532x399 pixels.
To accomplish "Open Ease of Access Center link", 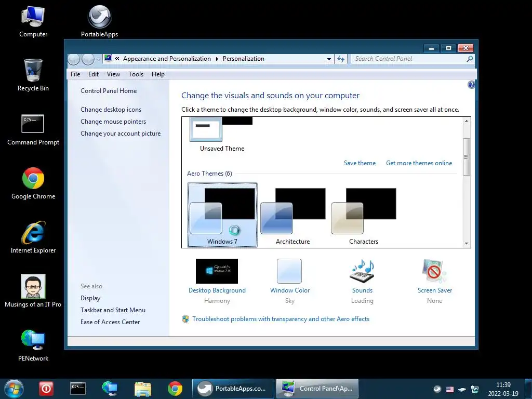I will pos(110,322).
